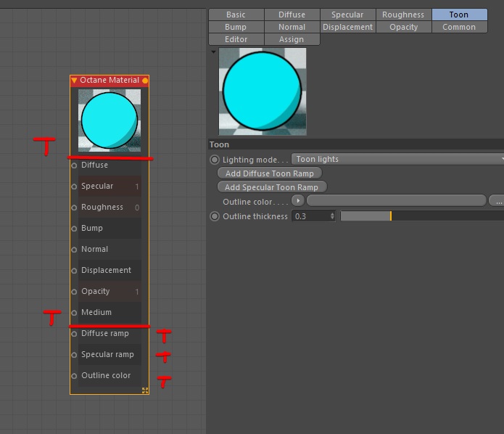Select the Toon tab
Screen dimensions: 504x434
[x=459, y=15]
